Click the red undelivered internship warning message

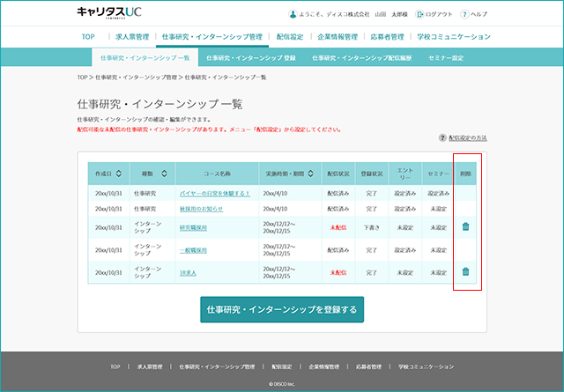pyautogui.click(x=209, y=129)
